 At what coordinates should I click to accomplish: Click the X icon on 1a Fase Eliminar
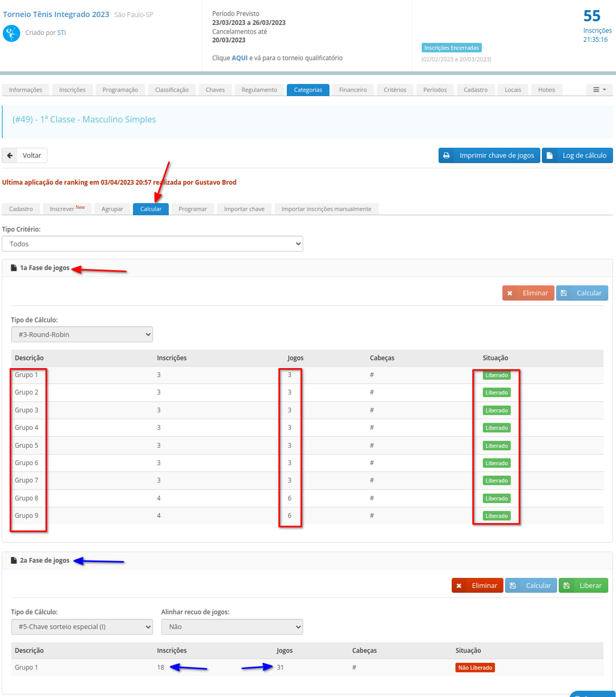coord(510,293)
